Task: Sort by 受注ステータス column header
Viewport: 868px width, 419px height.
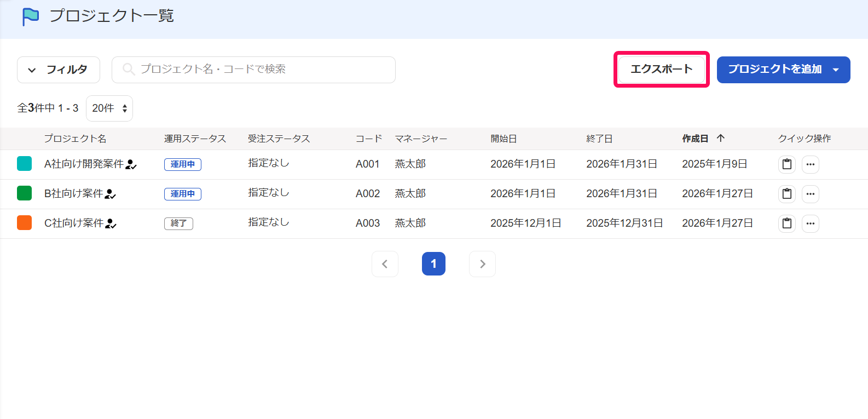Action: 279,139
